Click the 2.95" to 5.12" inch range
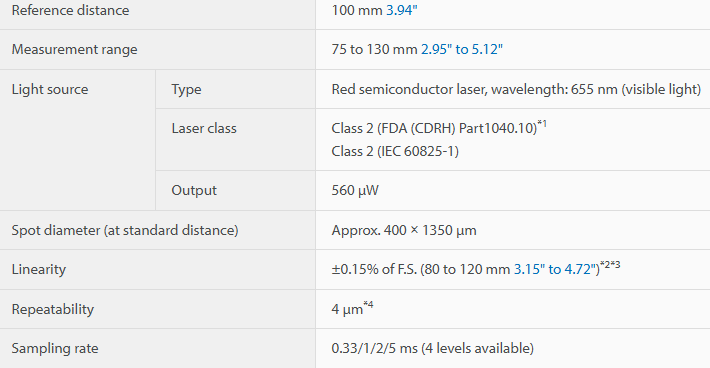This screenshot has width=710, height=368. 462,49
